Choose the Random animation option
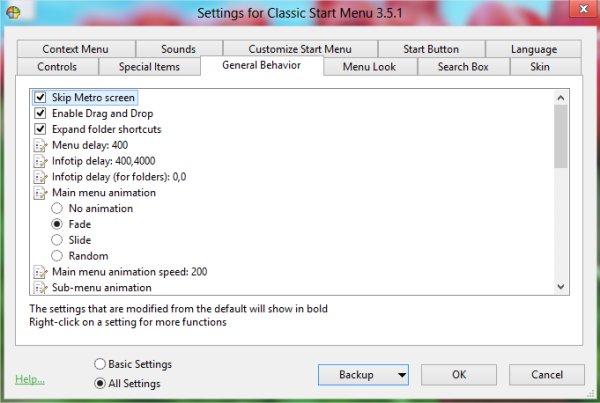Screen dimensions: 600x403 pos(57,256)
